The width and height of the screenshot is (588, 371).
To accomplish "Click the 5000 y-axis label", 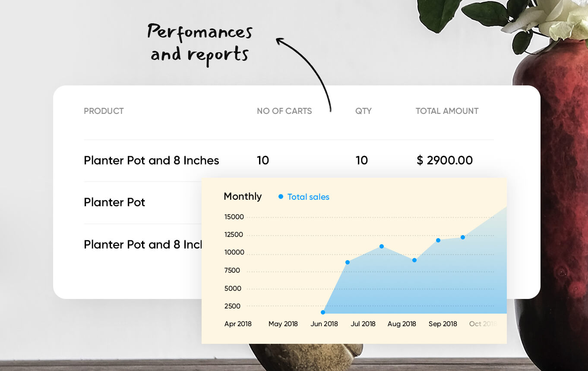I will (x=233, y=289).
